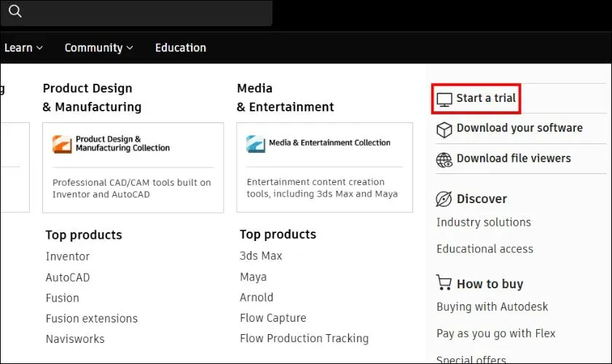Click the Start a trial monitor icon
Image resolution: width=612 pixels, height=364 pixels.
pos(444,99)
